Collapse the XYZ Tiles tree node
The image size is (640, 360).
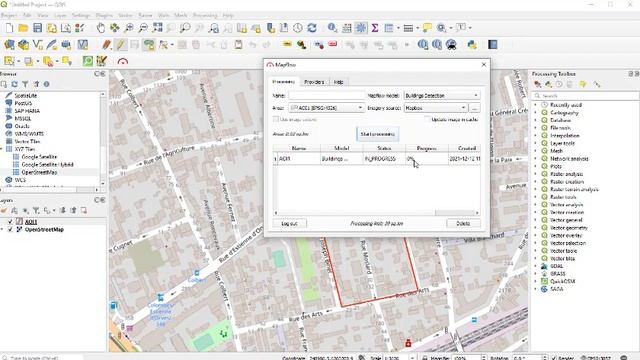pos(2,149)
